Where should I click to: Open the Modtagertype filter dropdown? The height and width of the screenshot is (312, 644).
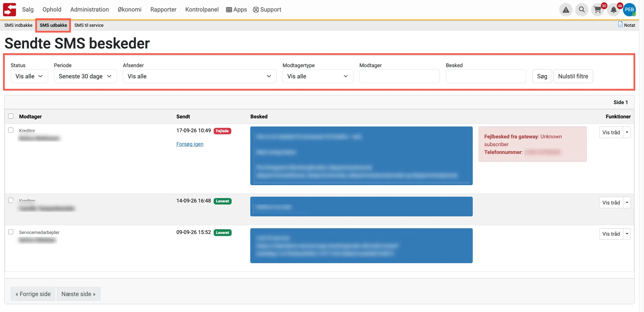pyautogui.click(x=318, y=76)
